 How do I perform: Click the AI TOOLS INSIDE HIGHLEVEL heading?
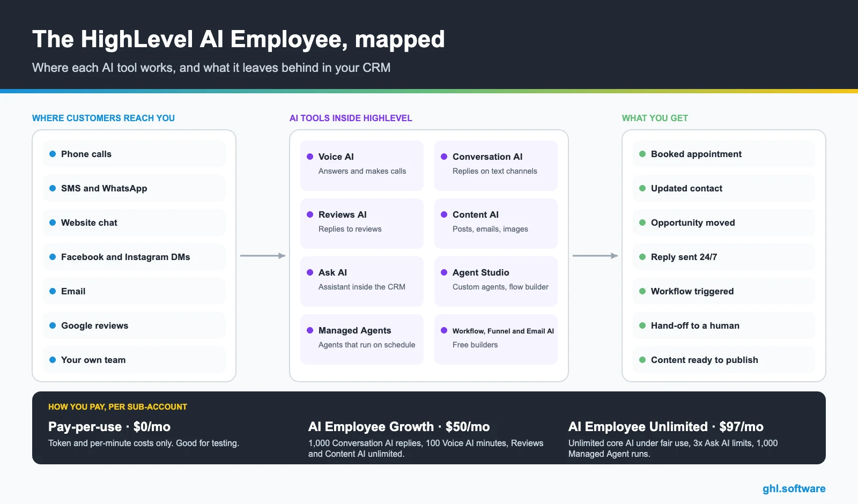pyautogui.click(x=351, y=118)
